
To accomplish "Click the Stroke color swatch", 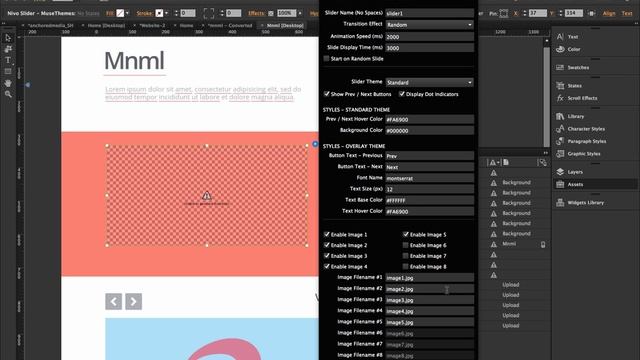I will click(x=159, y=13).
